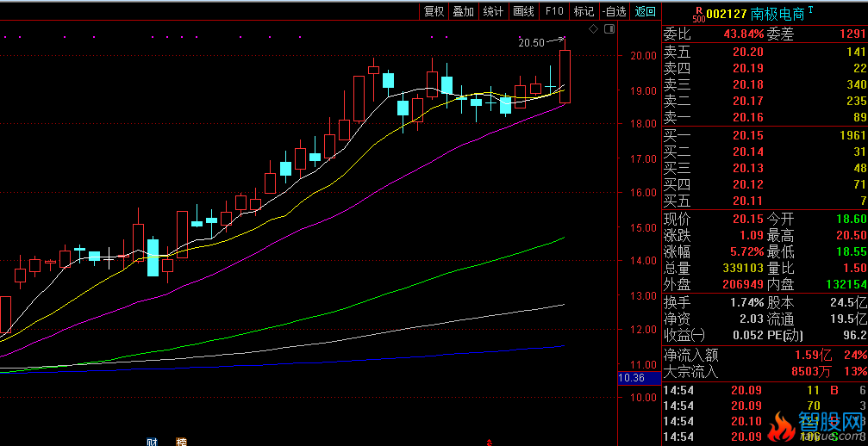Open the 叠加 overlay menu
Screen dimensions: 868x446
coord(464,11)
